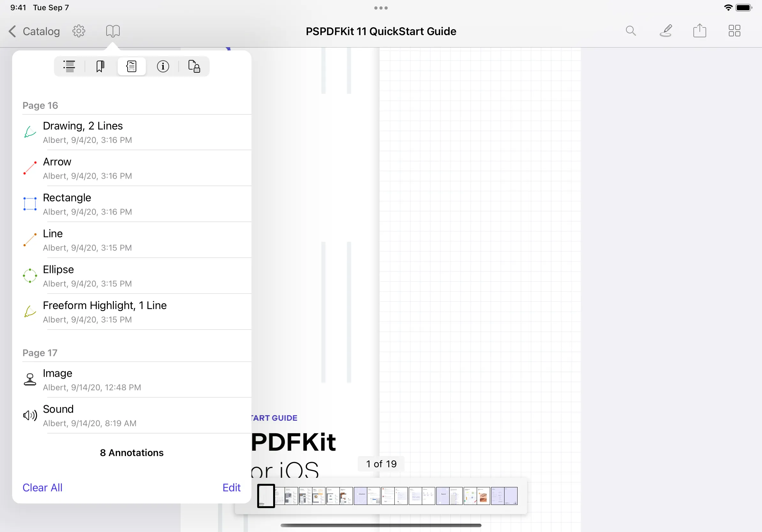Select the Sound annotation on Page 17
Screen dimensions: 762x532
133,415
